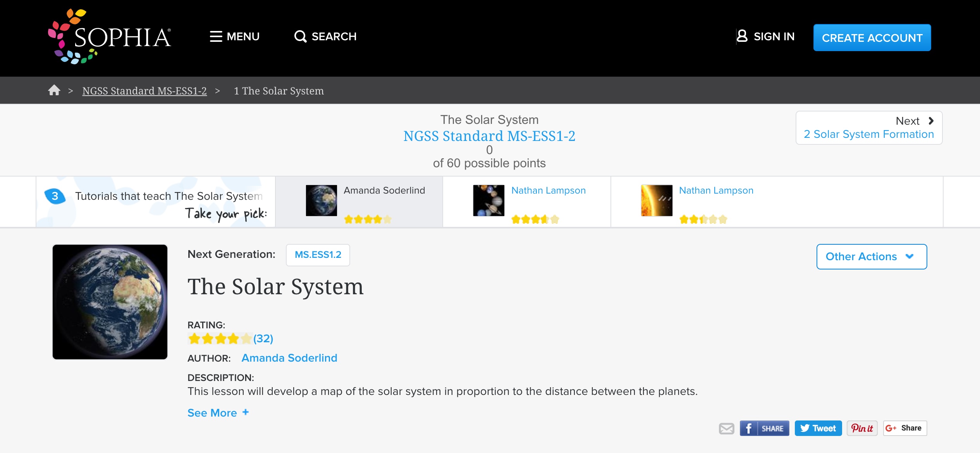Go to home via breadcrumb house icon
The image size is (980, 453).
coord(54,90)
